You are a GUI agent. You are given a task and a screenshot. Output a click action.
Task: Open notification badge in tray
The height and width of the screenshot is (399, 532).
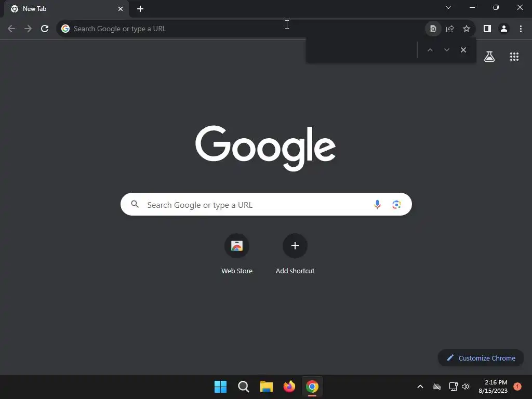[x=517, y=386]
